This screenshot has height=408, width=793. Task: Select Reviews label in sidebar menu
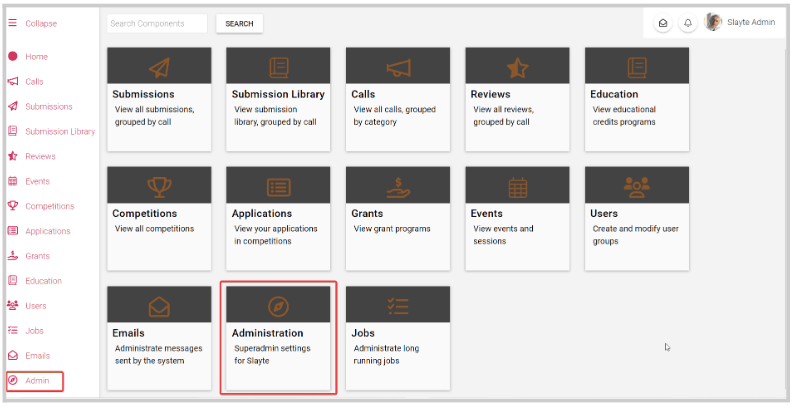tap(40, 156)
